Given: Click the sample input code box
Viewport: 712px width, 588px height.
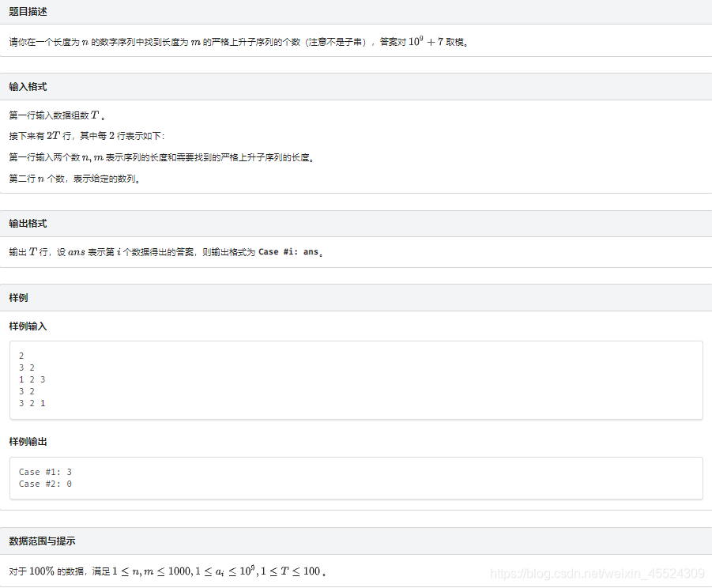Looking at the screenshot, I should pyautogui.click(x=356, y=380).
